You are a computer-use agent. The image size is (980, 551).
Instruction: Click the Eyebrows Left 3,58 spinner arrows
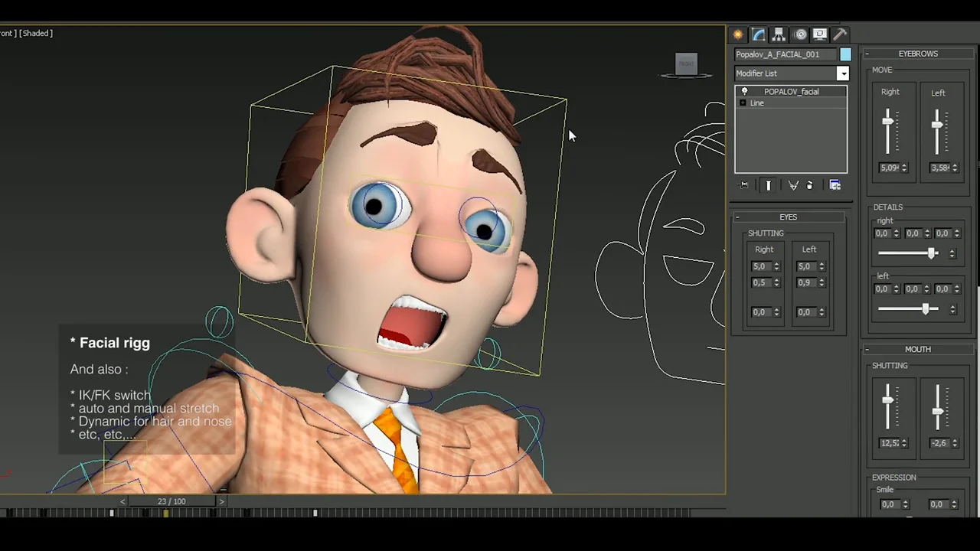pyautogui.click(x=953, y=168)
